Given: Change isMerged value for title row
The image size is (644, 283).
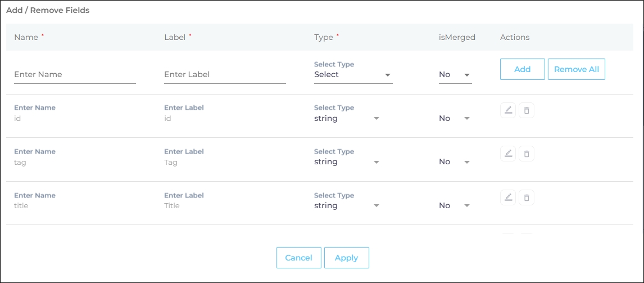Looking at the screenshot, I should pyautogui.click(x=454, y=206).
